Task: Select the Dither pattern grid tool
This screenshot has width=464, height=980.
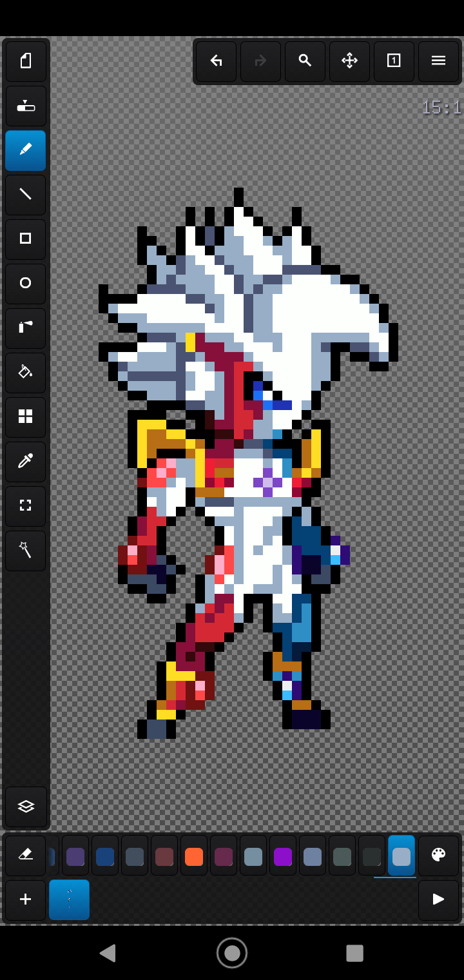Action: click(26, 417)
